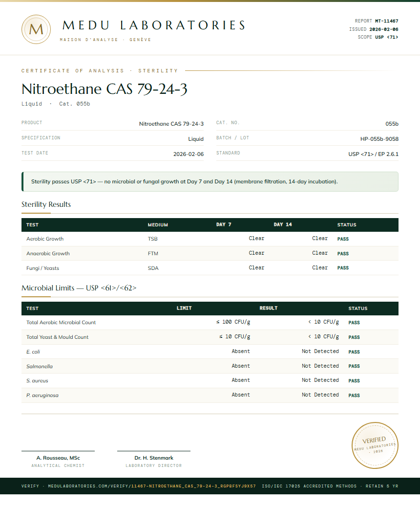Screen dimensions: 420x509
Task: Select Fungi / Yeasts PASS status
Action: point(343,268)
